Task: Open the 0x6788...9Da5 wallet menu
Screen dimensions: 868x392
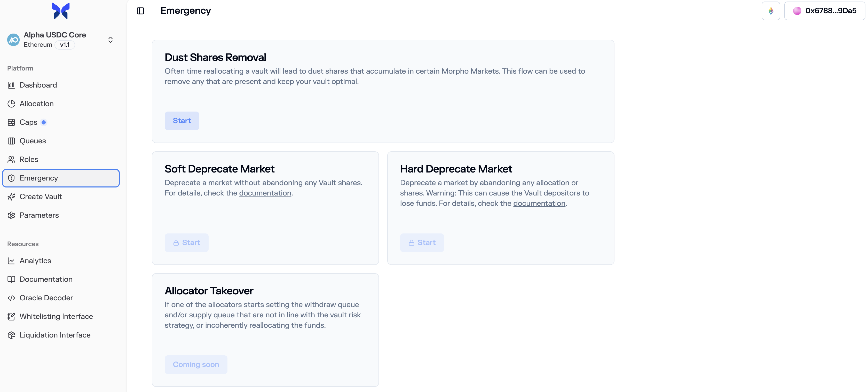Action: 825,11
